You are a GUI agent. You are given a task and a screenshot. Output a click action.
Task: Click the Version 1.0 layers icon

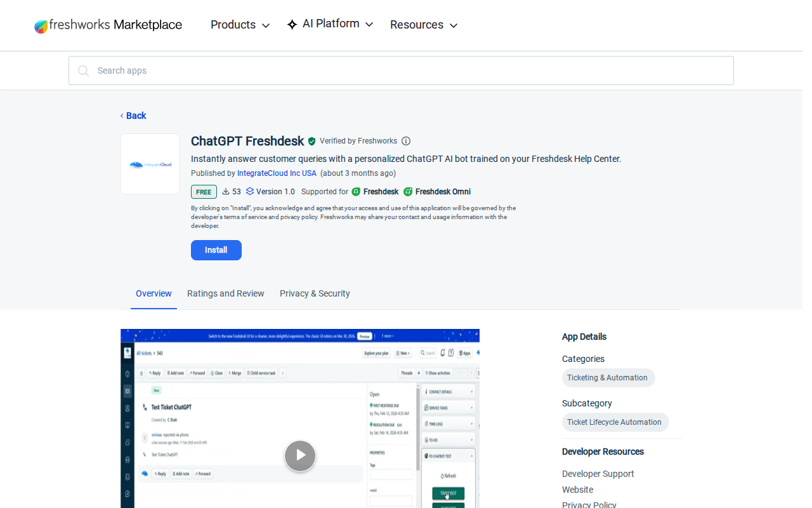tap(250, 191)
